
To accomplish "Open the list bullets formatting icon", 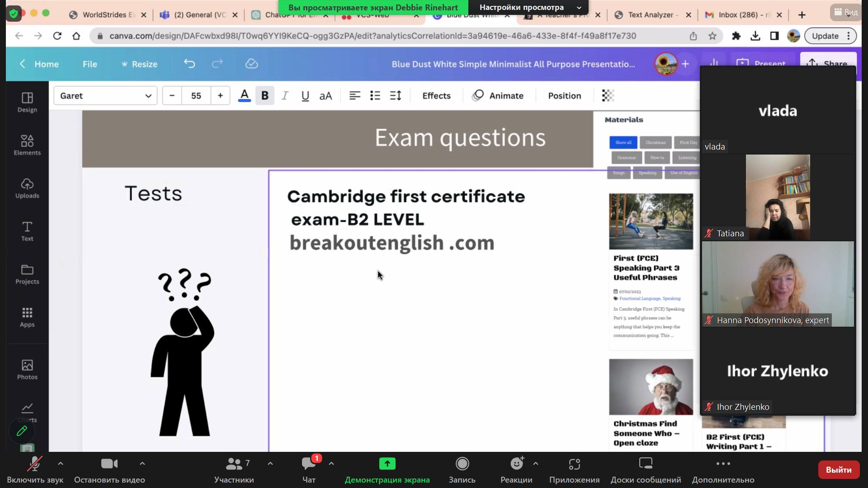I will pyautogui.click(x=375, y=95).
